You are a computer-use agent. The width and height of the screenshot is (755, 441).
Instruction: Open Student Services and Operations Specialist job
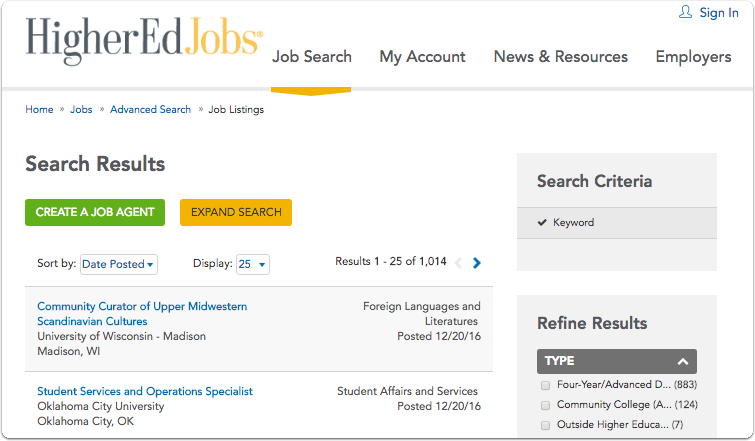coord(144,391)
